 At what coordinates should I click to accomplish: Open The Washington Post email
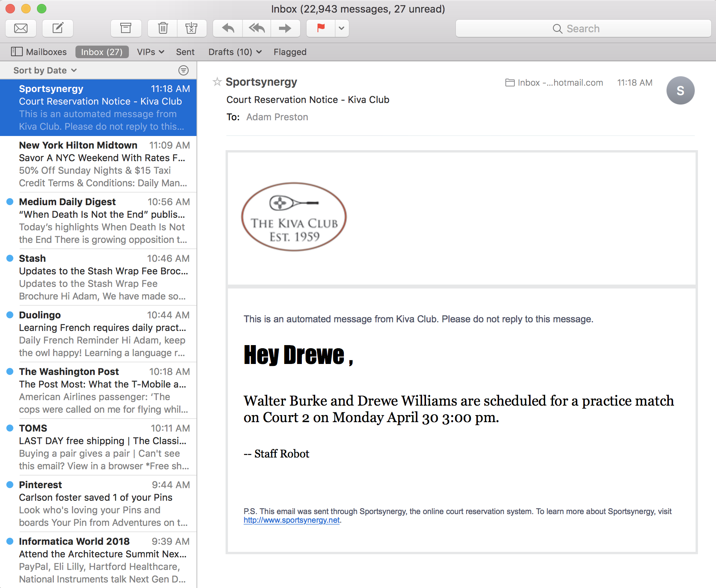coord(98,390)
